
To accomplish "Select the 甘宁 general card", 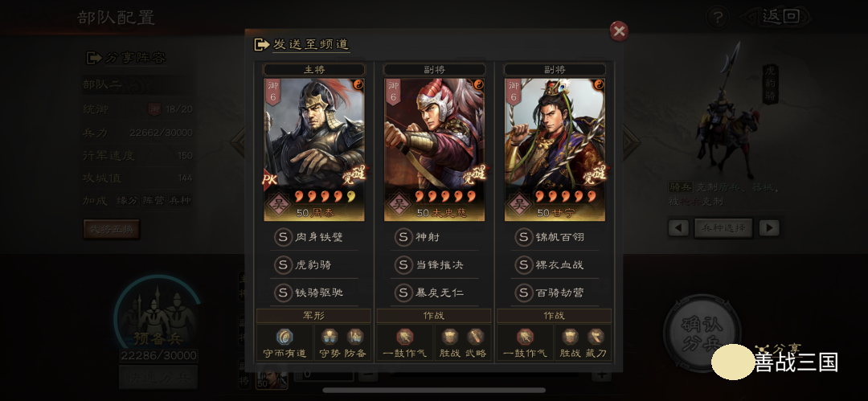I will [555, 149].
